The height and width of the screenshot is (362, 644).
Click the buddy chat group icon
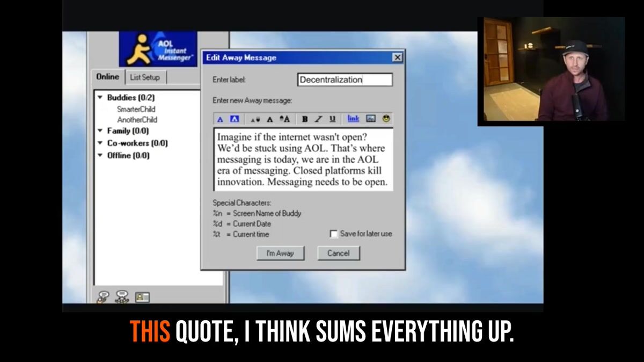point(122,296)
